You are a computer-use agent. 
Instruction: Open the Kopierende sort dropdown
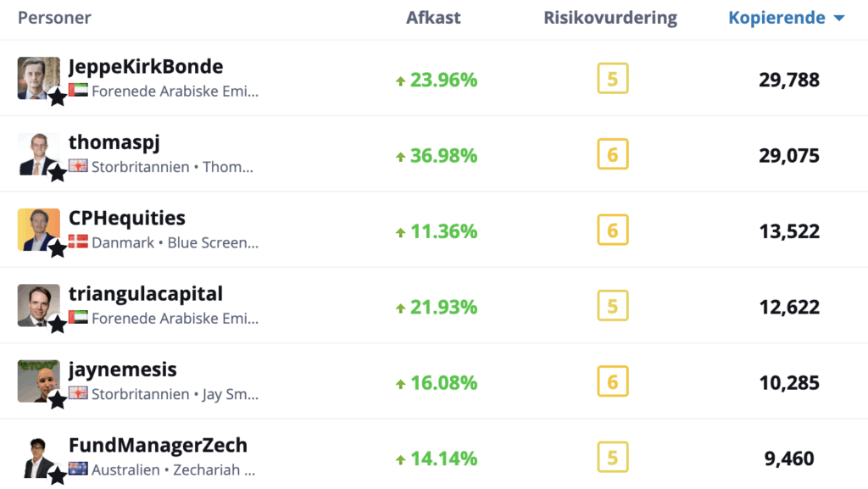pyautogui.click(x=787, y=17)
